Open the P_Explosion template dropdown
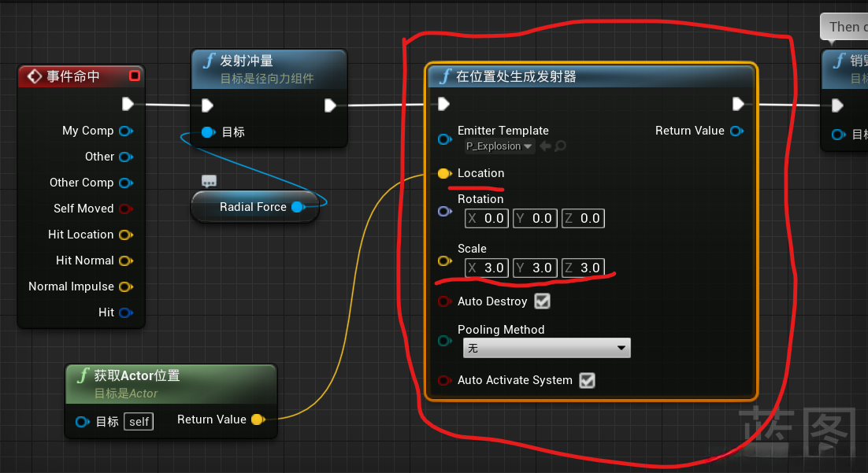 tap(499, 146)
